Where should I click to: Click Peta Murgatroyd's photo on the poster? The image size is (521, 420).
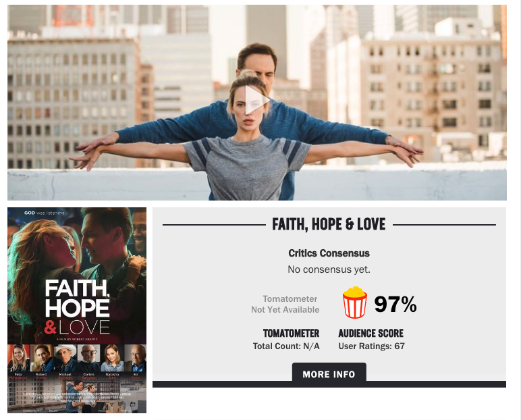tap(19, 358)
